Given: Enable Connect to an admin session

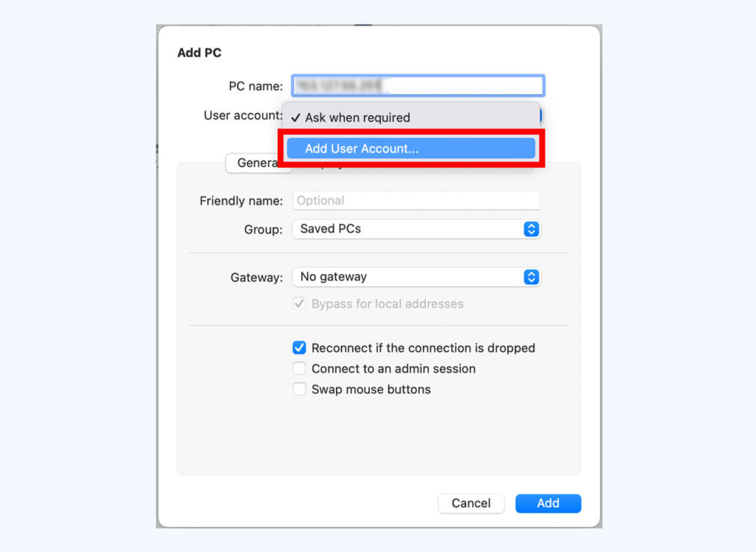Looking at the screenshot, I should (x=300, y=368).
